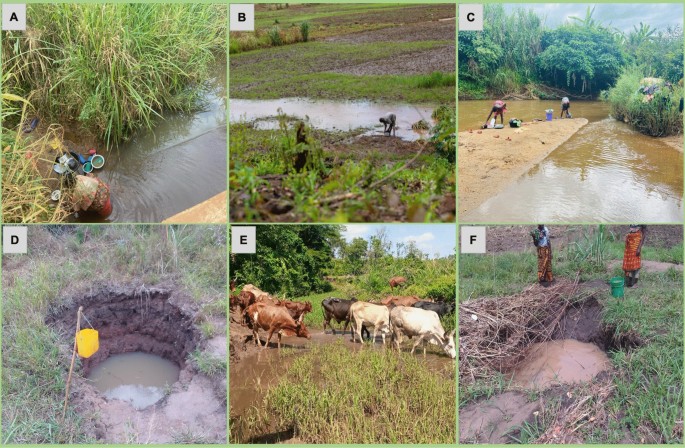
Task: Click the panel label A
Action: click(14, 17)
